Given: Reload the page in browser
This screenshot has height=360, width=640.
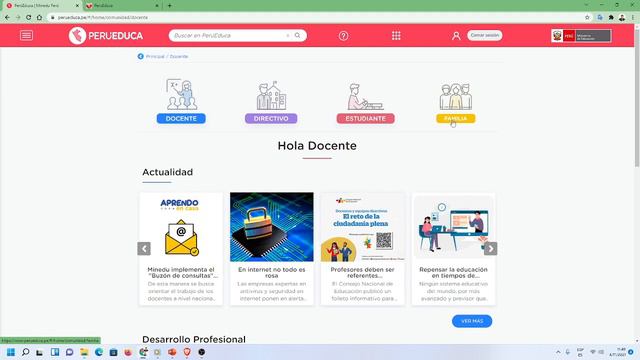Looking at the screenshot, I should coord(29,17).
